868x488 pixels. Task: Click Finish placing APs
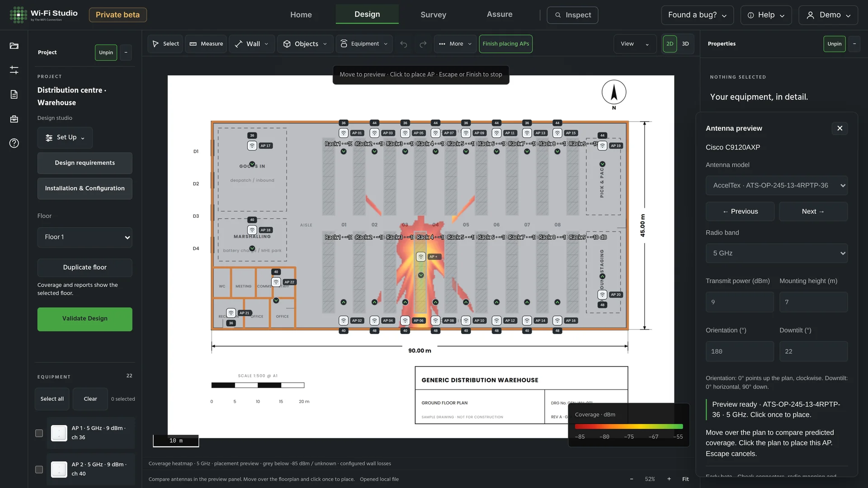(505, 44)
